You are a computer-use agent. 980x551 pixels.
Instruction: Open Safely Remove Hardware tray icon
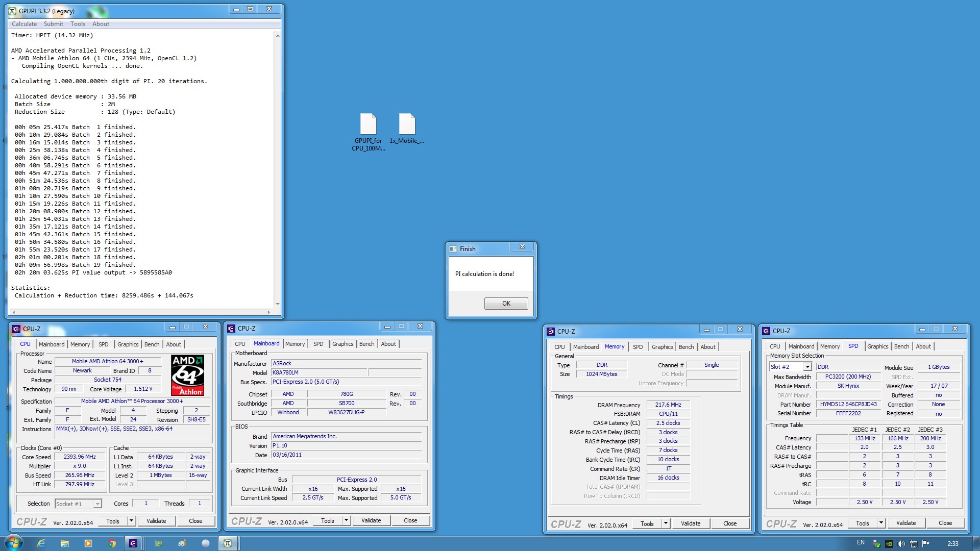pos(876,544)
